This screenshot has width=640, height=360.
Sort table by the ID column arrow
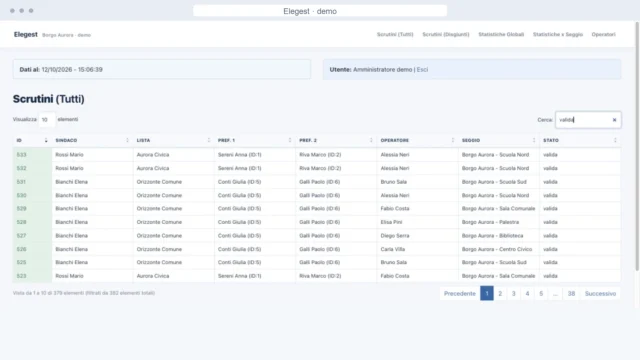pos(46,140)
